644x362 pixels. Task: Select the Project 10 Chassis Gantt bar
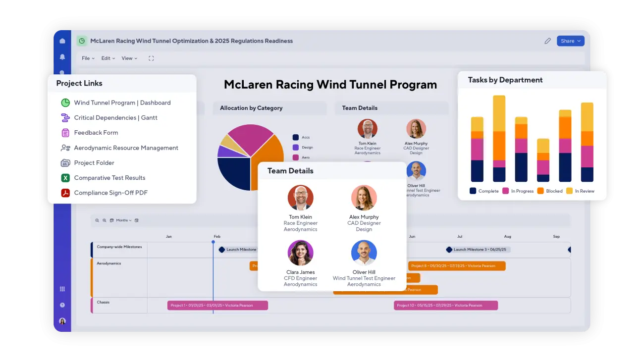[x=445, y=306]
